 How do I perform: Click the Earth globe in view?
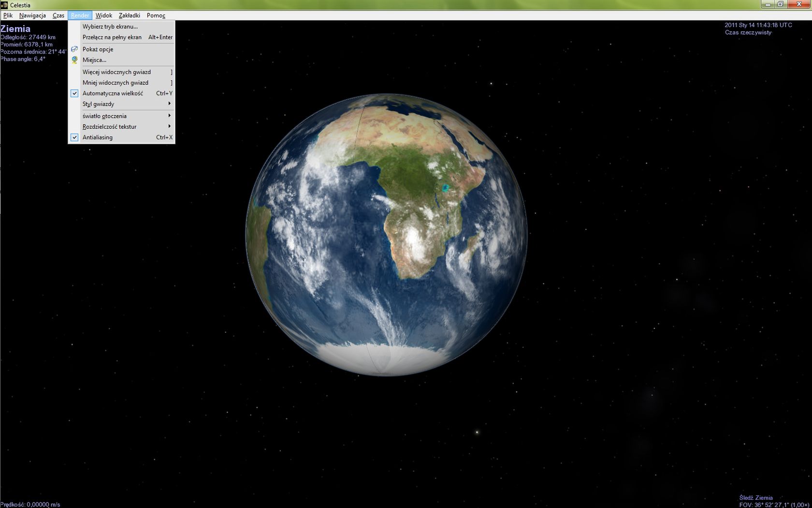tap(386, 235)
